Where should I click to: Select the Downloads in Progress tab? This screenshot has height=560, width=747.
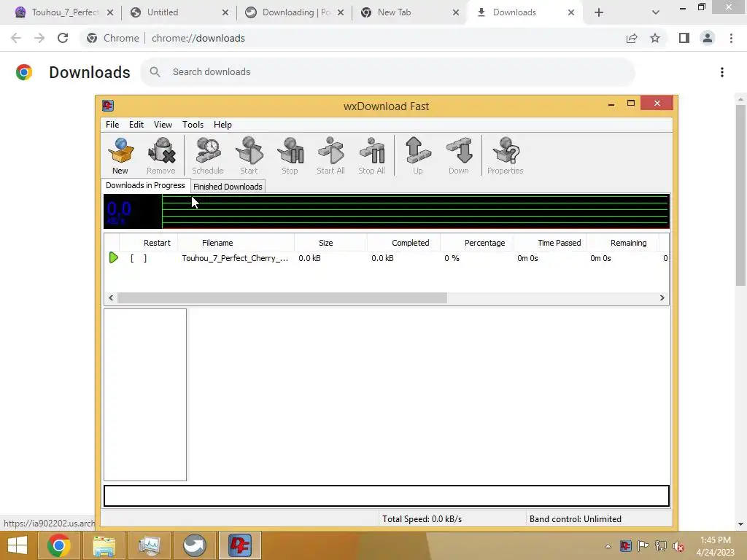(145, 185)
